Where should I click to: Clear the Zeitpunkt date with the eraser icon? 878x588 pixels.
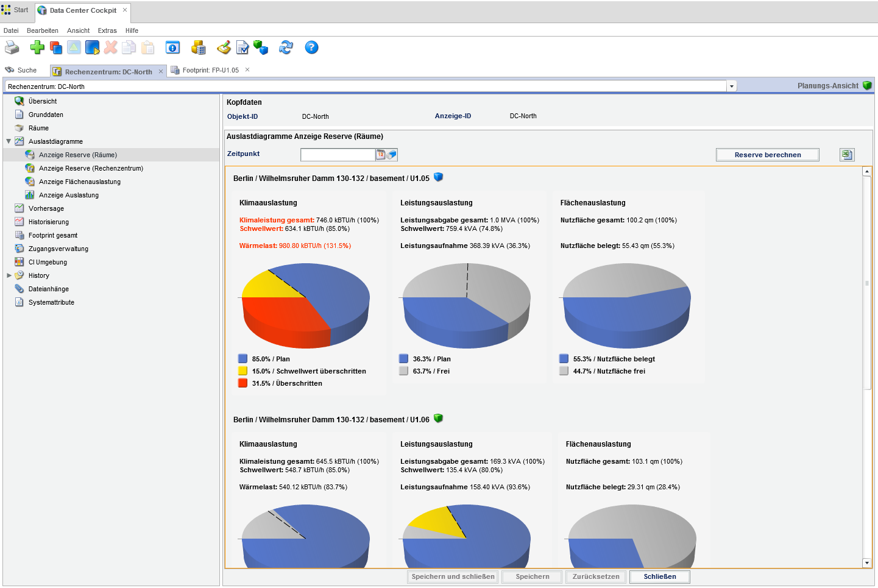point(392,155)
